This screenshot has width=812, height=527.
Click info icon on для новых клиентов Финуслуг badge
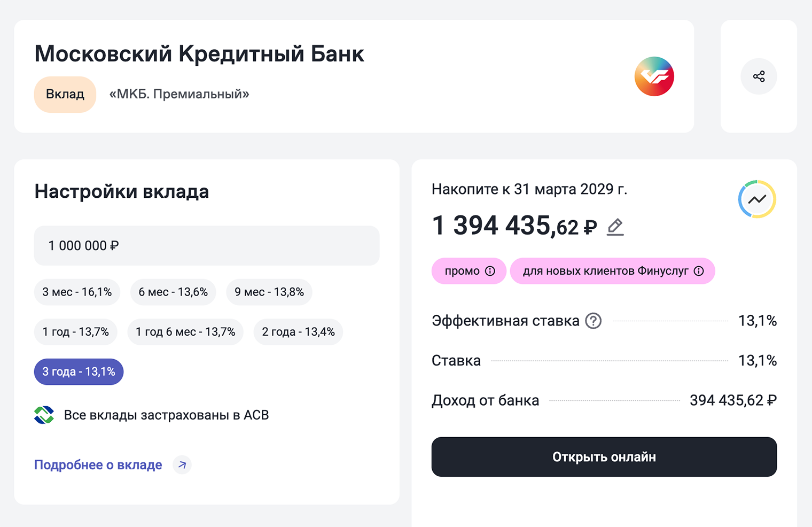[x=699, y=271]
